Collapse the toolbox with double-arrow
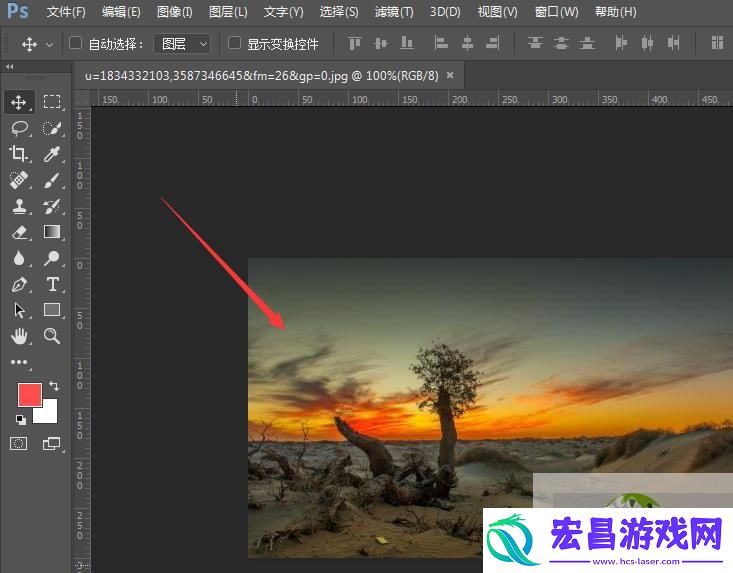 tap(9, 67)
